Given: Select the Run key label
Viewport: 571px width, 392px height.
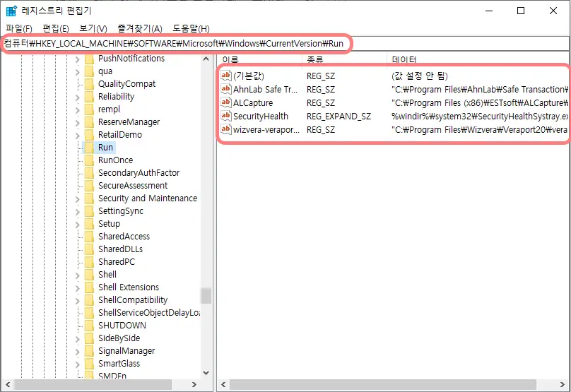Looking at the screenshot, I should click(105, 148).
